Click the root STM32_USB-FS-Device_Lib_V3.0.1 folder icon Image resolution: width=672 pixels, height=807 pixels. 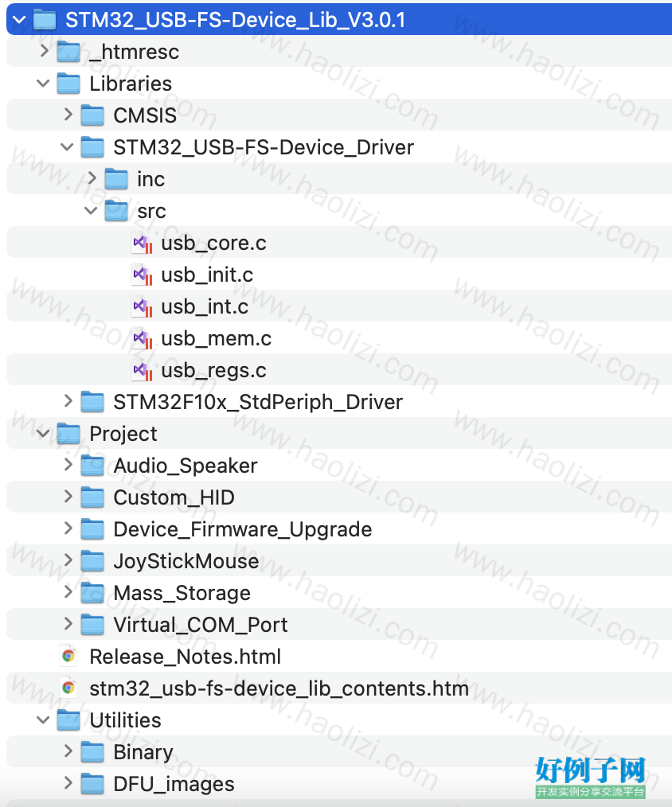click(45, 20)
